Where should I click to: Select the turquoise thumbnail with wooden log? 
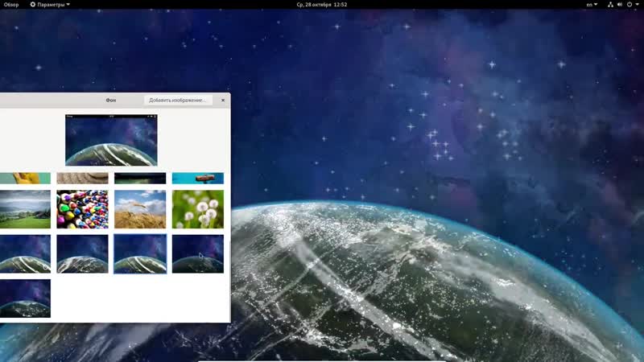pyautogui.click(x=198, y=178)
